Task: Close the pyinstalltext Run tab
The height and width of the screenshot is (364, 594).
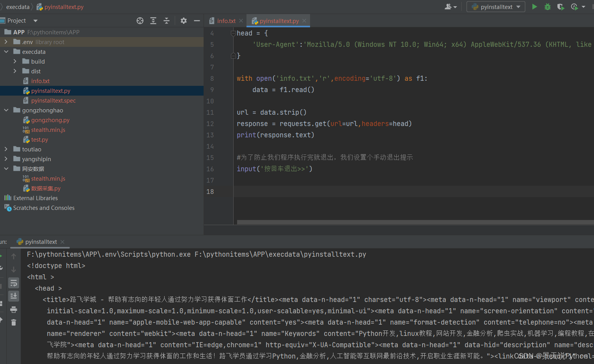Action: coord(62,242)
